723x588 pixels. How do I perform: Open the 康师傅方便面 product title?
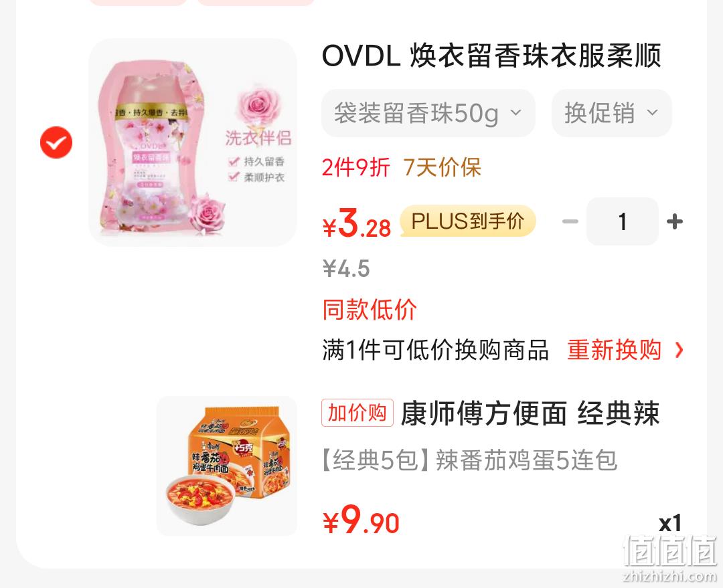click(x=530, y=413)
